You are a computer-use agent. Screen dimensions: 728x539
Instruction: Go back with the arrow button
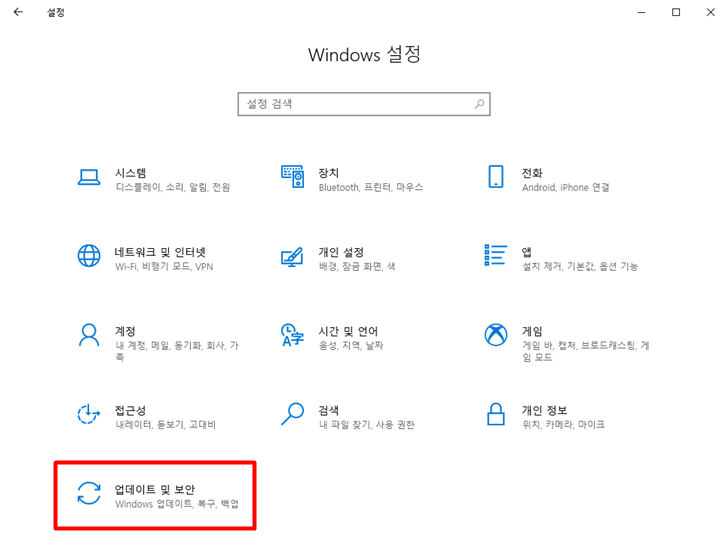pyautogui.click(x=18, y=12)
